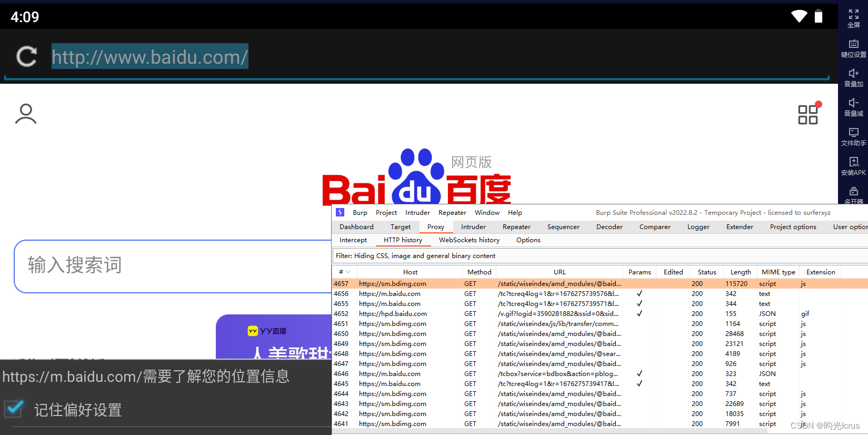This screenshot has height=435, width=868.
Task: Open the WebSockets history sub-tab
Action: [x=469, y=240]
